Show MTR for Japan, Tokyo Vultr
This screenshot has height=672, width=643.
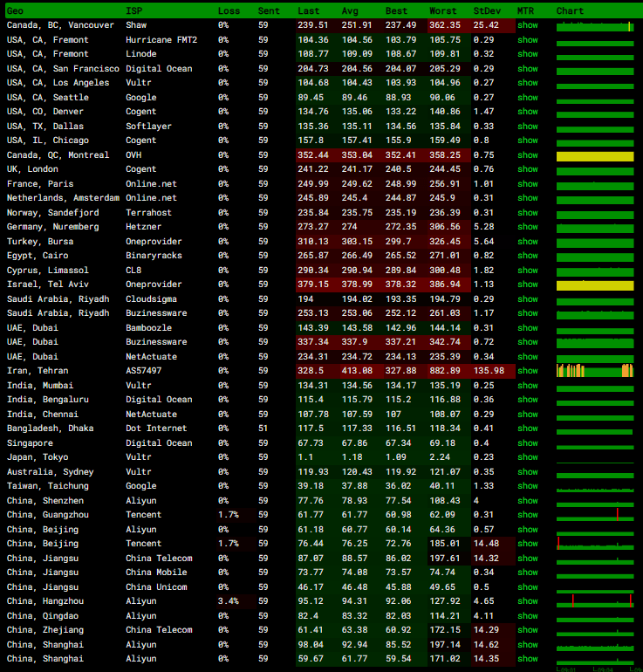click(x=527, y=457)
